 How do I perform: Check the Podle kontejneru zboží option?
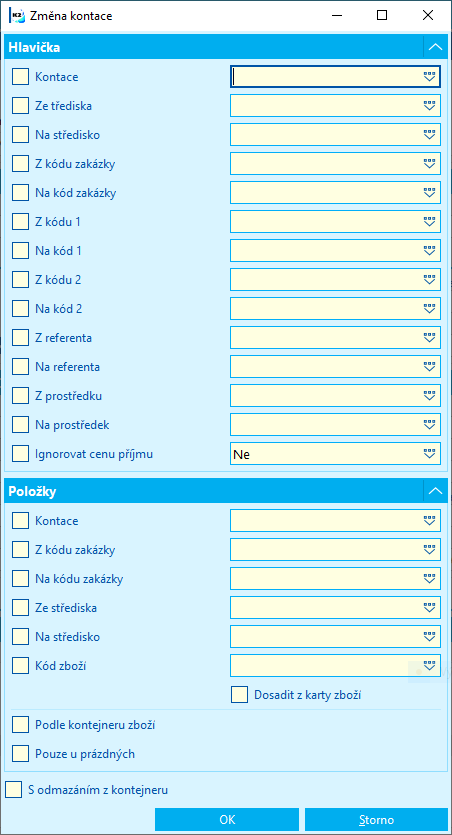21,724
